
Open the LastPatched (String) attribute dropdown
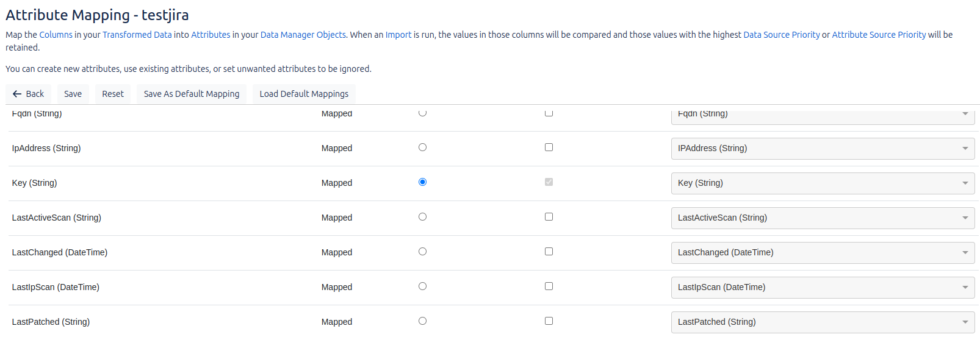point(822,322)
